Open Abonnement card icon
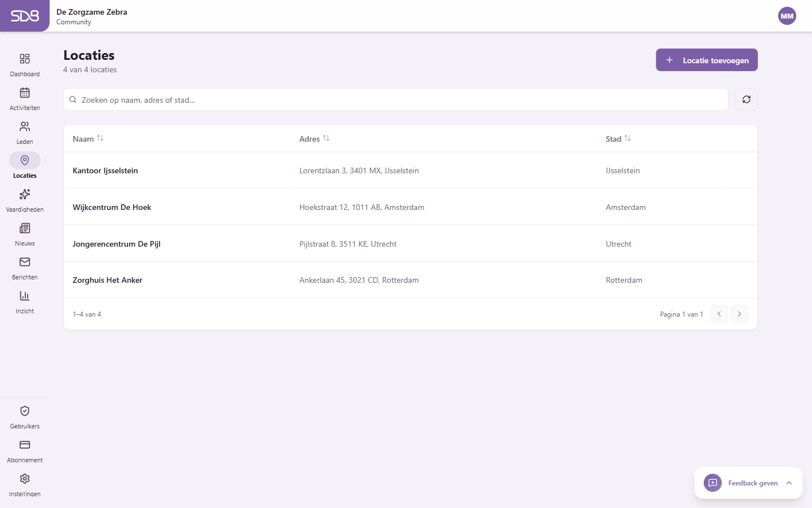The image size is (812, 508). tap(25, 445)
